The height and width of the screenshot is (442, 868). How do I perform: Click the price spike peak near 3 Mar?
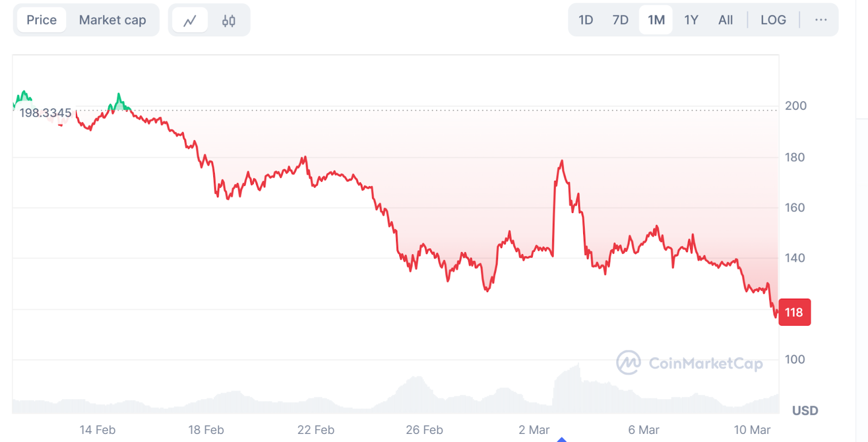point(562,161)
